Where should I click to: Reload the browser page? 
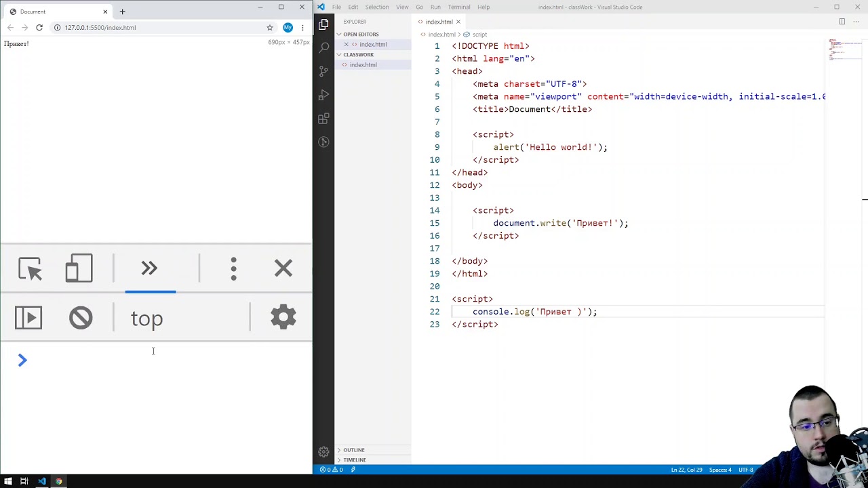[x=39, y=28]
